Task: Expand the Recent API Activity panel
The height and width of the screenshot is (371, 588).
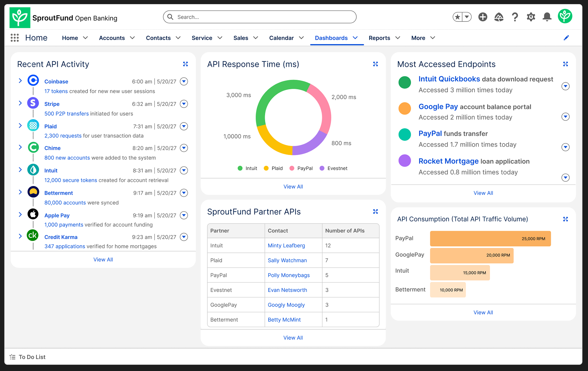Action: tap(185, 64)
